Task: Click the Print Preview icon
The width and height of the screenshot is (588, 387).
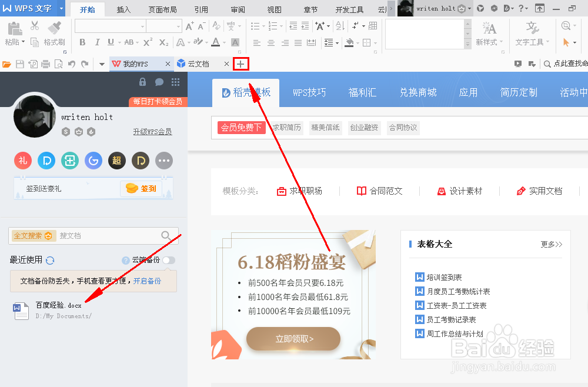Action: pyautogui.click(x=58, y=64)
